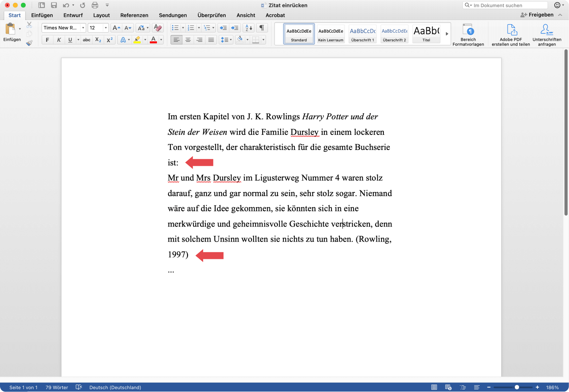
Task: Click the Freigeben share button
Action: (537, 15)
